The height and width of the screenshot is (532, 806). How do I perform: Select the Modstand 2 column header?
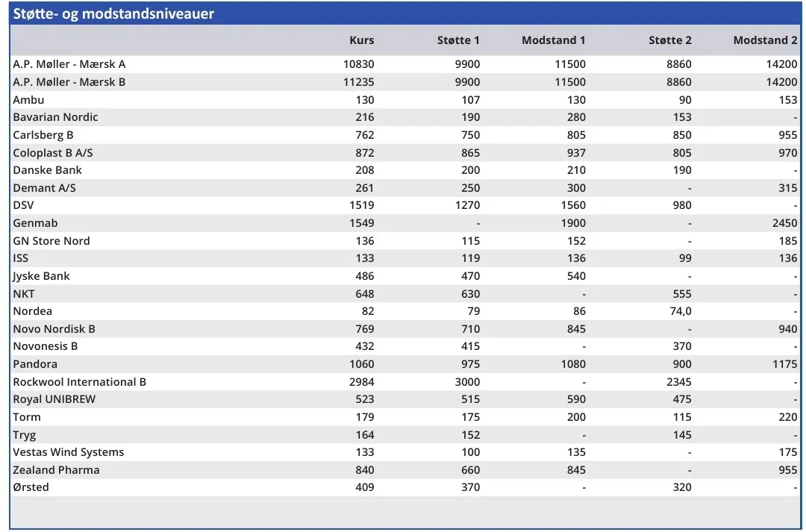point(765,40)
